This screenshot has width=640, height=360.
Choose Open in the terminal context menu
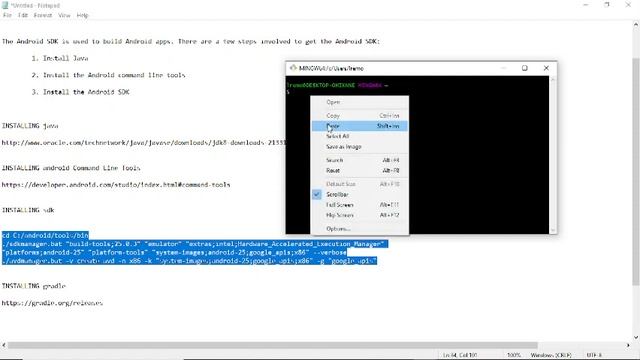(x=360, y=102)
